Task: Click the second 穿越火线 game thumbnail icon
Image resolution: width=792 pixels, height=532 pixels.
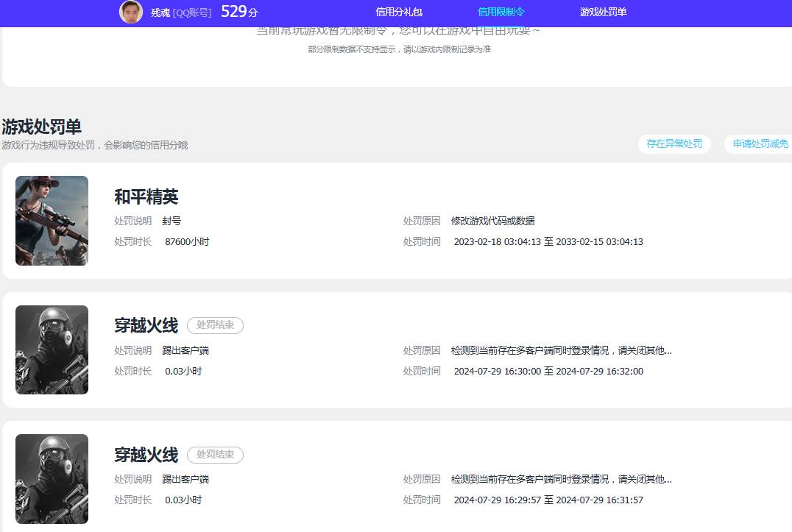Action: (52, 478)
